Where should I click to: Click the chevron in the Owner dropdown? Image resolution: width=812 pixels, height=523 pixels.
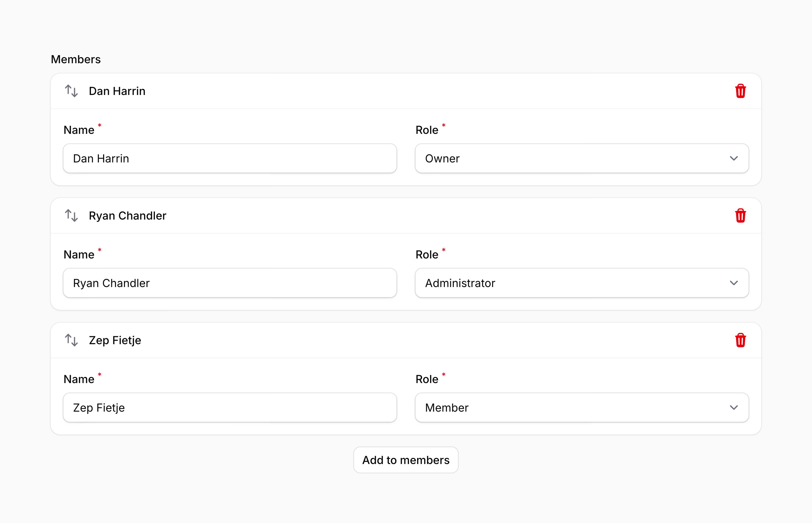click(733, 159)
